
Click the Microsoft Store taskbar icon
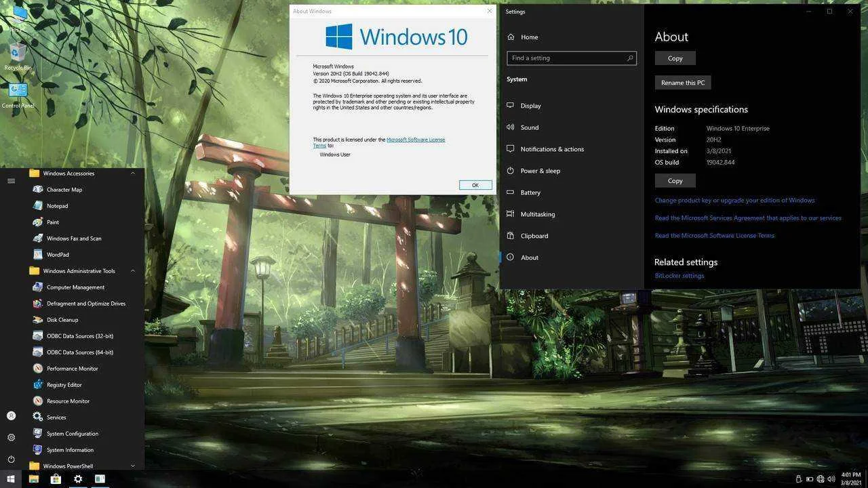coord(56,479)
